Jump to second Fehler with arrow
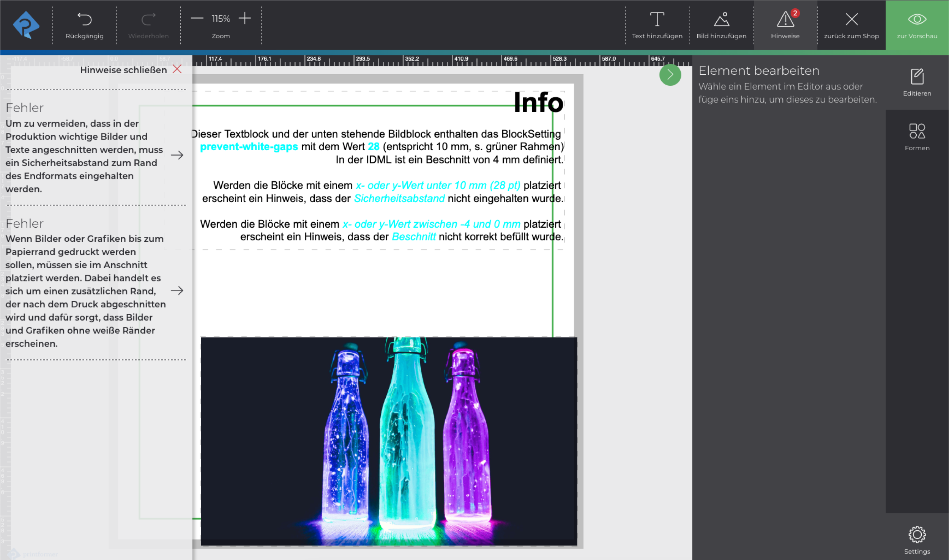The image size is (949, 560). coord(177,291)
